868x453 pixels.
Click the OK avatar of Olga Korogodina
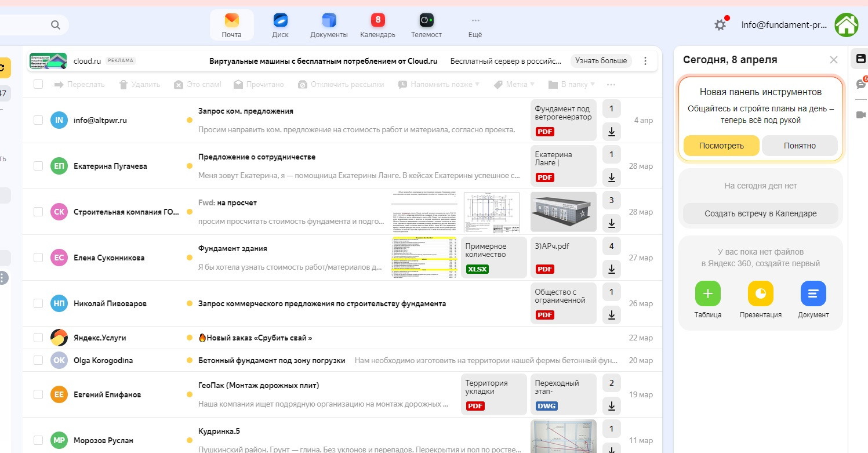tap(59, 360)
